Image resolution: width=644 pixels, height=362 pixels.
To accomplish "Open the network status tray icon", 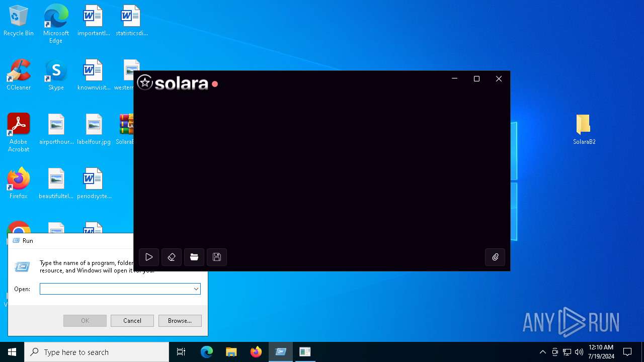I will click(x=567, y=352).
